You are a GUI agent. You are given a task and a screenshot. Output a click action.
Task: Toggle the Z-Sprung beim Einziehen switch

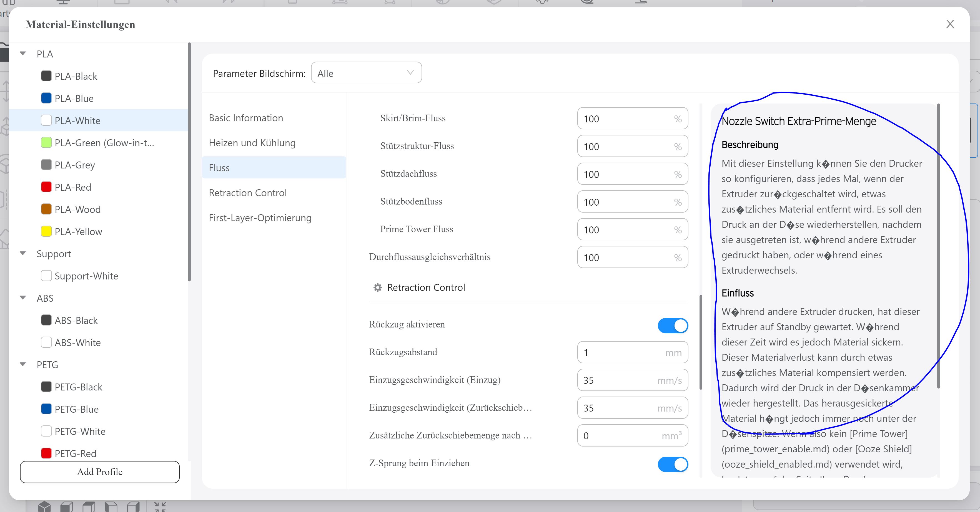673,464
